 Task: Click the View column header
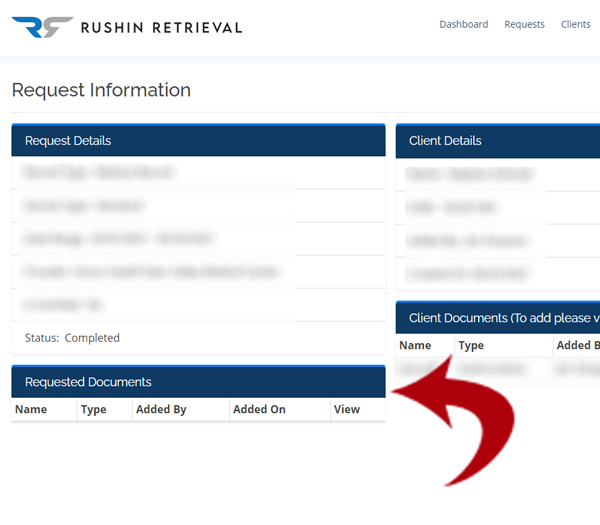(x=347, y=409)
